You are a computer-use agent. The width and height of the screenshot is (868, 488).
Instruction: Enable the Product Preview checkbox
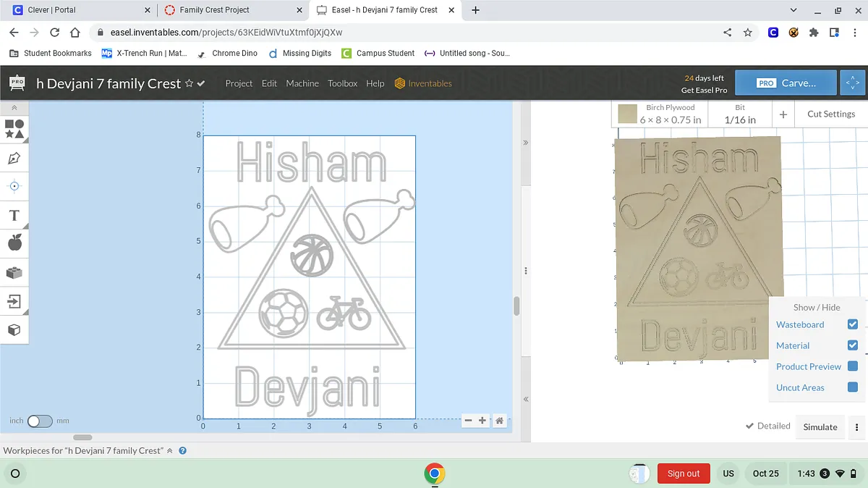[852, 366]
